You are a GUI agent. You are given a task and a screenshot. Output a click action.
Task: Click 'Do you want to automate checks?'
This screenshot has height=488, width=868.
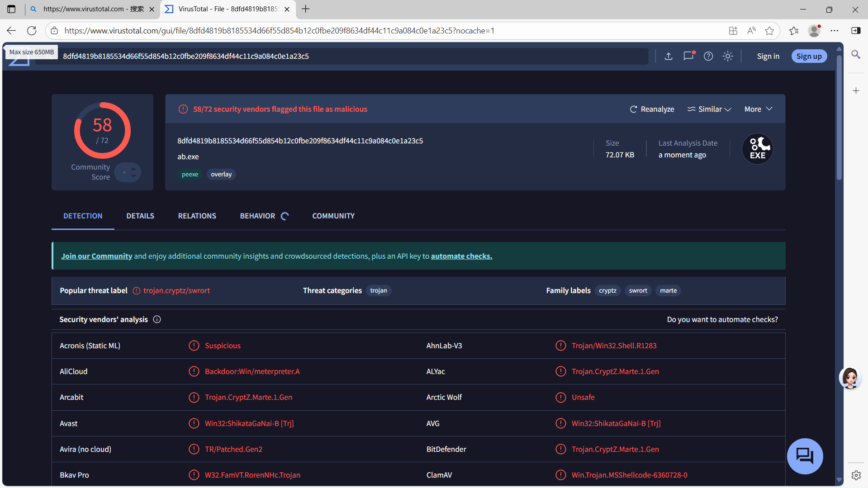tap(722, 319)
